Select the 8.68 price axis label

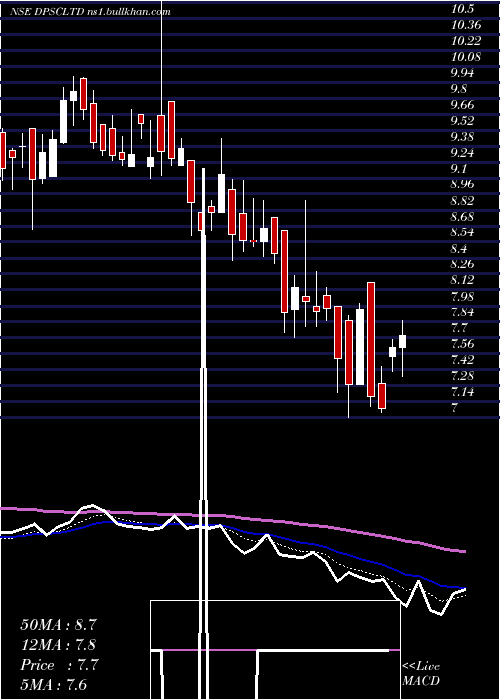pyautogui.click(x=463, y=217)
